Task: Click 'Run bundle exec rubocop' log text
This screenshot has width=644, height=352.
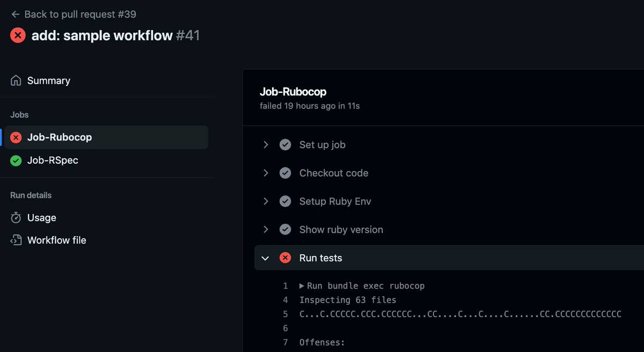Action: pos(366,286)
